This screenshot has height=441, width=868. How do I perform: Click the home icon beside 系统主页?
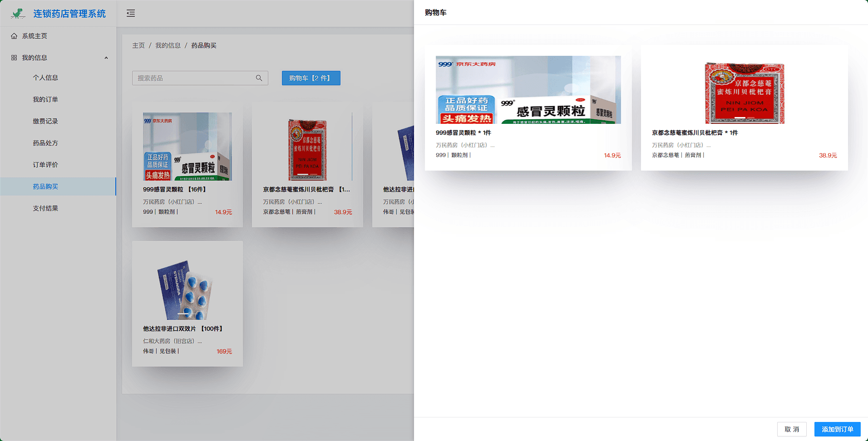pyautogui.click(x=14, y=36)
